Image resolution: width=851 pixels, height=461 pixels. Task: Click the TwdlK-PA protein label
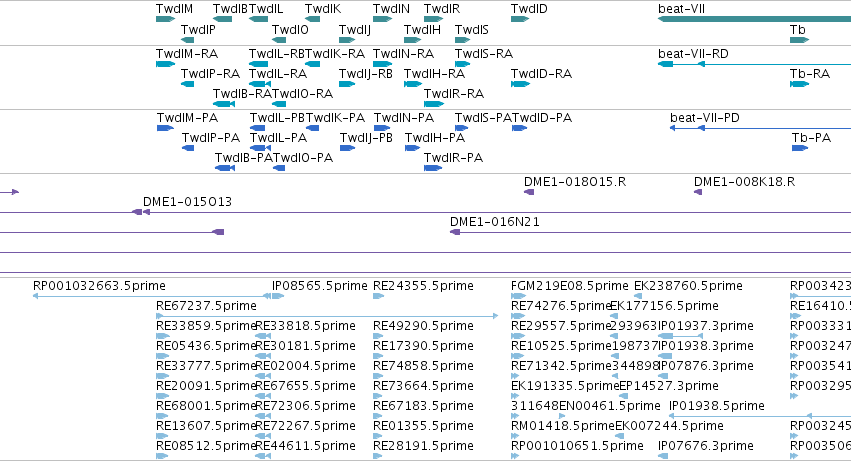point(335,118)
